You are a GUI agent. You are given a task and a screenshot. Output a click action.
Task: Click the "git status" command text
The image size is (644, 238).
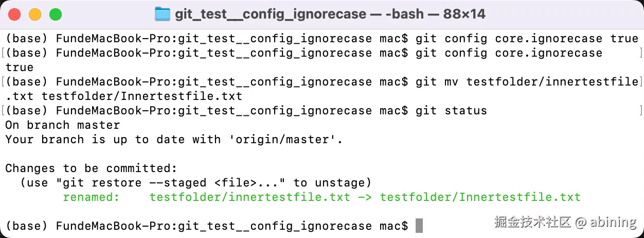click(451, 110)
